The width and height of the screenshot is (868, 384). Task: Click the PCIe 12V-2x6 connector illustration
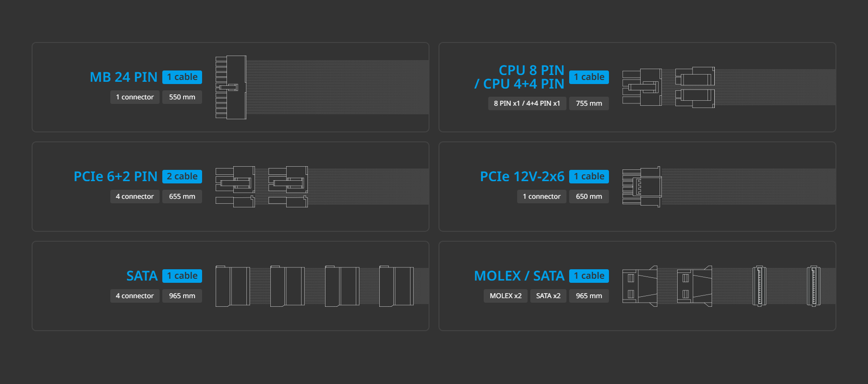pyautogui.click(x=642, y=187)
